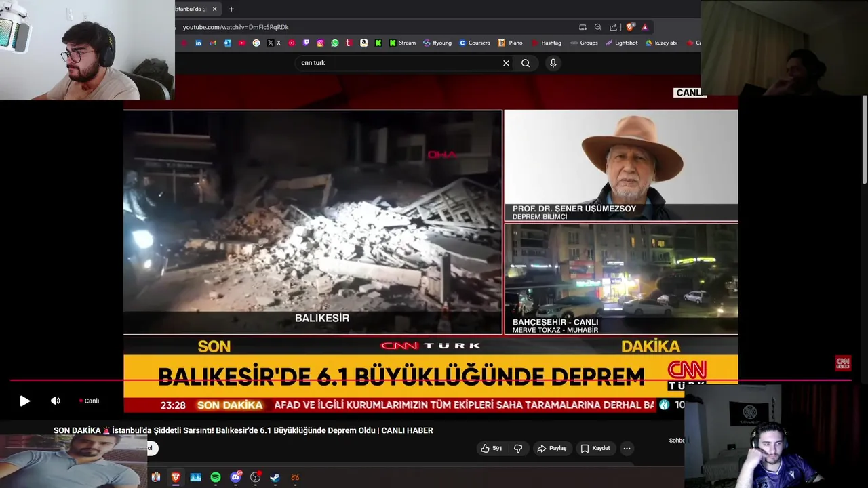Open the Outlook bookmark
868x488 pixels.
(x=227, y=43)
